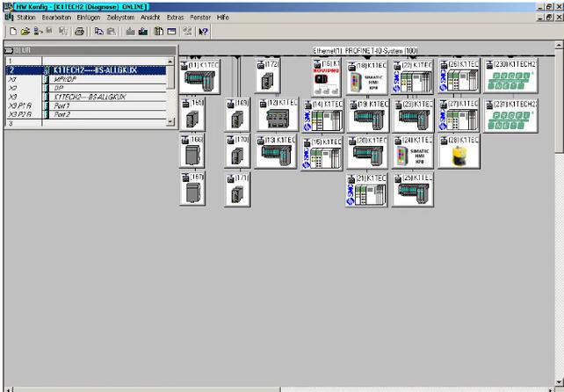564x392 pixels.
Task: Open the Extras menu
Action: point(175,18)
